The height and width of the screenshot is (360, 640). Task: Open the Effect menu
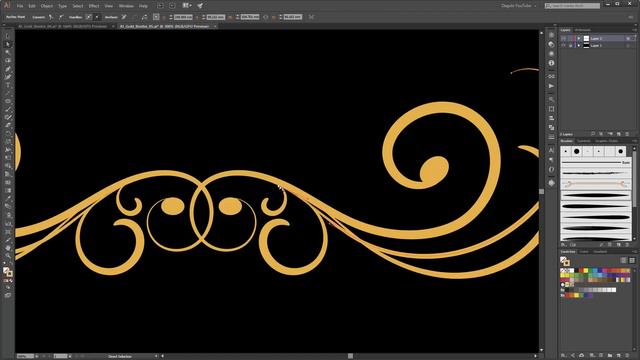(x=94, y=6)
